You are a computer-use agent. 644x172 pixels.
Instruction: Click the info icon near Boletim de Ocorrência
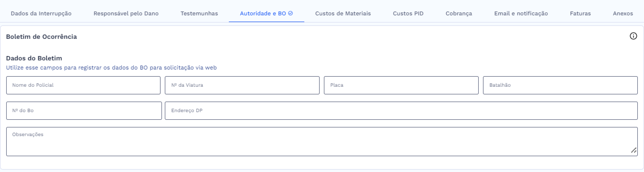[x=634, y=36]
